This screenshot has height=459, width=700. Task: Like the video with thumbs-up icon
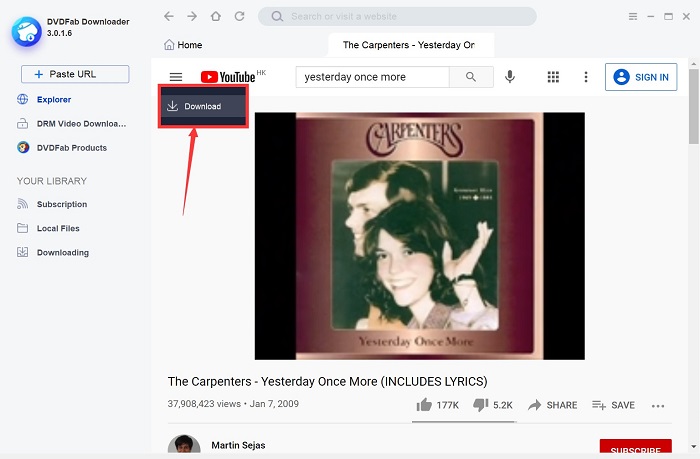(424, 405)
